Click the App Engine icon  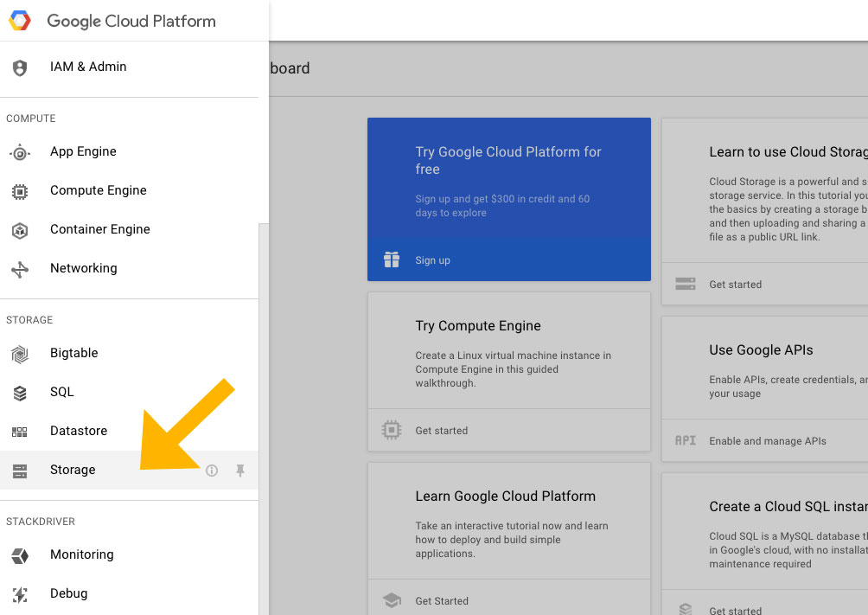click(20, 152)
